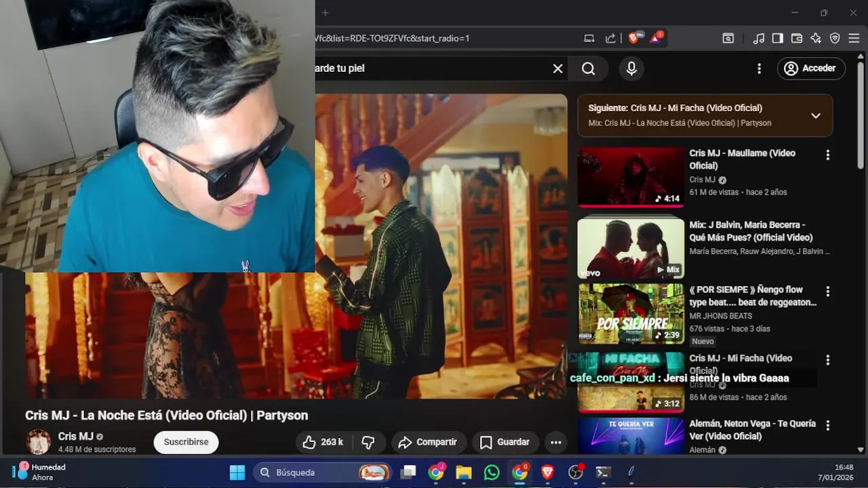
Task: Click the share page icon in address bar
Action: coord(610,39)
